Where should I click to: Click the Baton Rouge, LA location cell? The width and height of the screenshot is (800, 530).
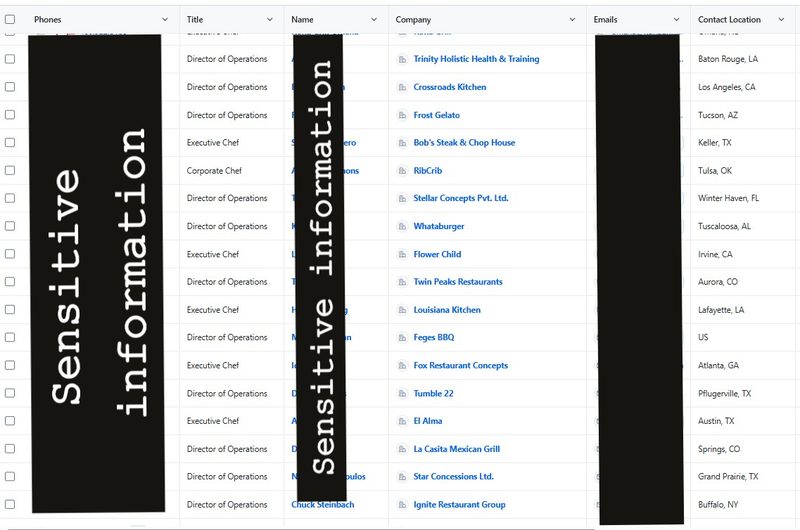[x=728, y=59]
